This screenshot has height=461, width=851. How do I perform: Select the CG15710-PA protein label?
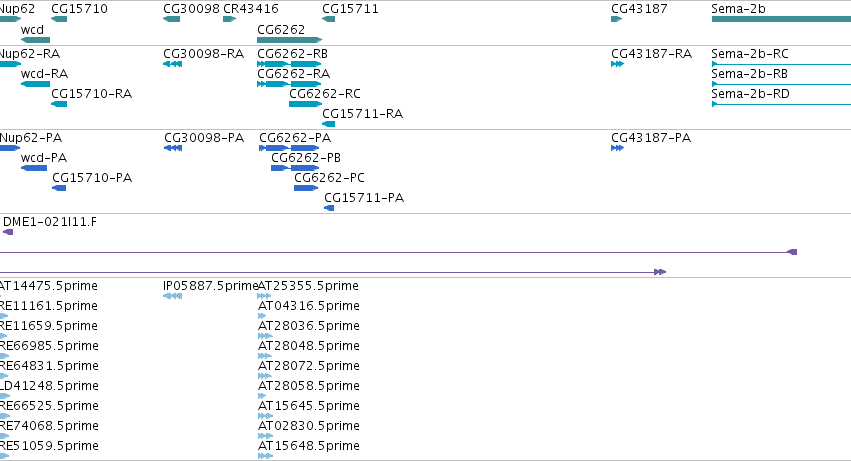coord(92,178)
